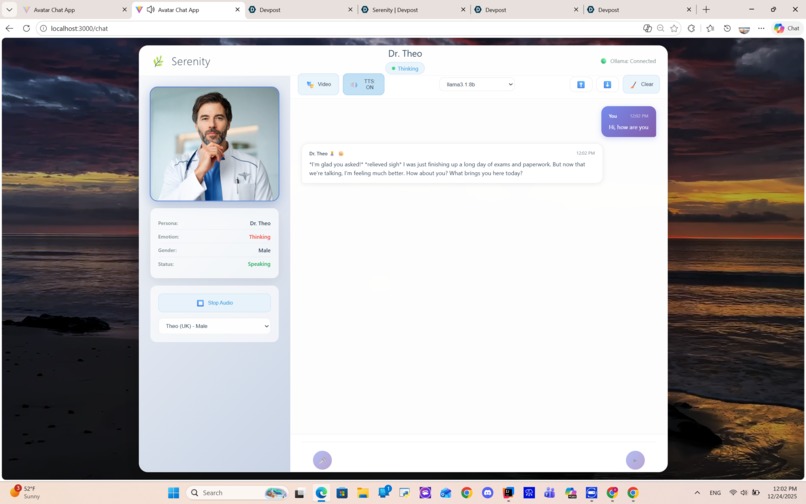Click Dr. Theo's reply starting "I'm glad you asked!"
The height and width of the screenshot is (504, 806).
451,164
